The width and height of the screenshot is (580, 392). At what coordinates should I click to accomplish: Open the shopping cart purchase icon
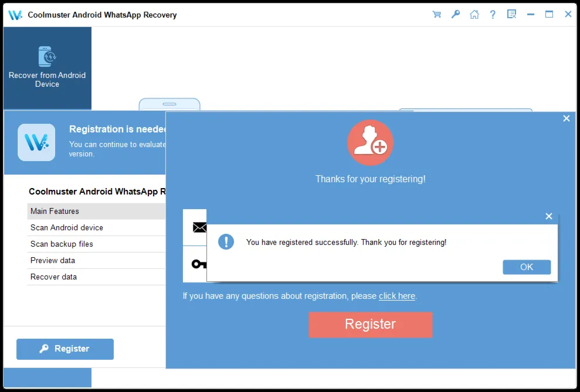click(x=436, y=15)
